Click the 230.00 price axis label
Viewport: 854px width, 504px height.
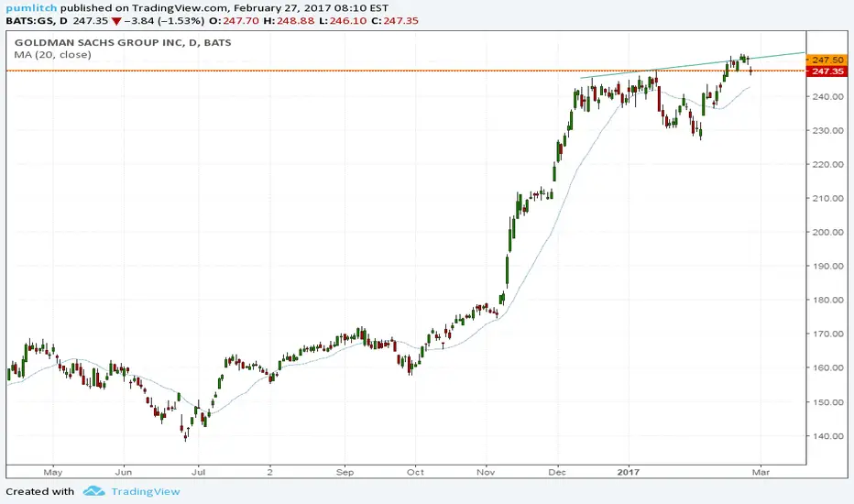coord(827,130)
